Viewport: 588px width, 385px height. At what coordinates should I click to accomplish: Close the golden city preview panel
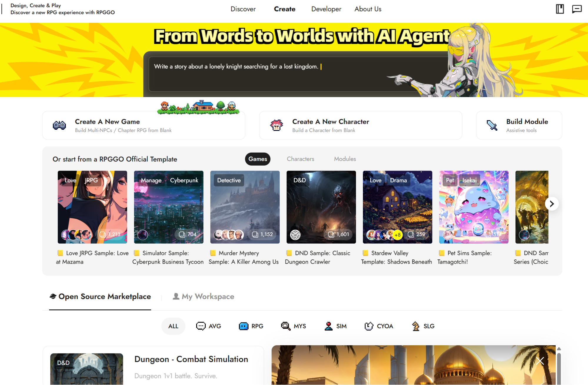pyautogui.click(x=540, y=361)
